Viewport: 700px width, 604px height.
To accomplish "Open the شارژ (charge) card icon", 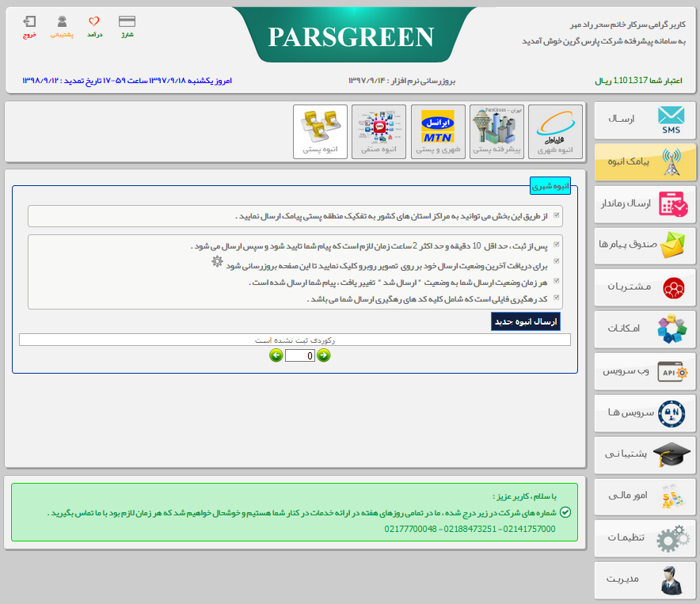I will [x=127, y=22].
